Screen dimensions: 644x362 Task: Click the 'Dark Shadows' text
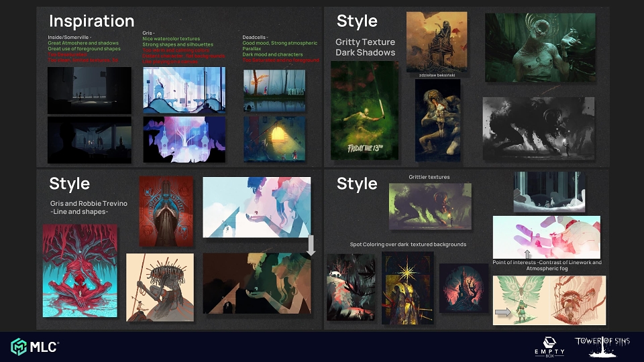tap(365, 52)
